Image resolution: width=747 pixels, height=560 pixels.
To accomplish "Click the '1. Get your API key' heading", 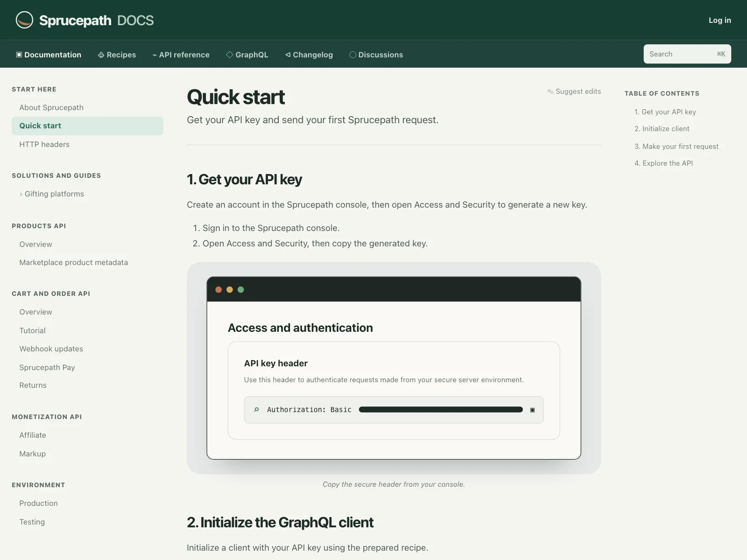I will (244, 180).
